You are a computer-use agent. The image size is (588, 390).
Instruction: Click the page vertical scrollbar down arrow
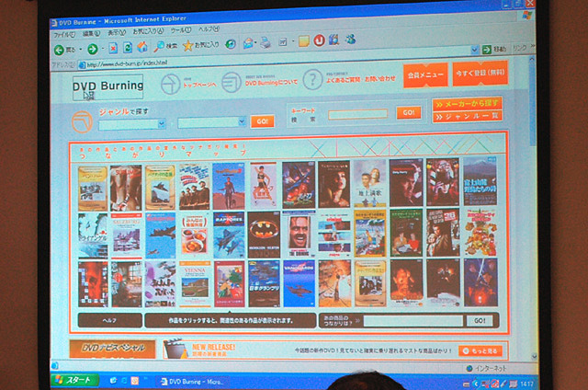535,356
